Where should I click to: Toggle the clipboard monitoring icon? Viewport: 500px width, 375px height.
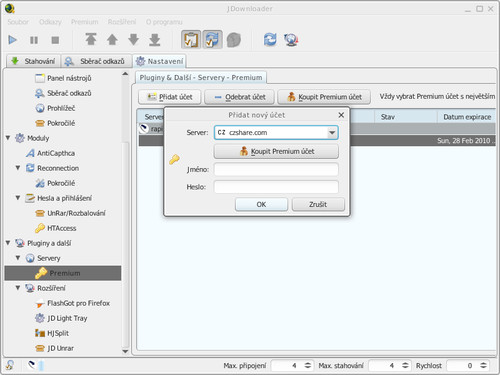pyautogui.click(x=191, y=40)
